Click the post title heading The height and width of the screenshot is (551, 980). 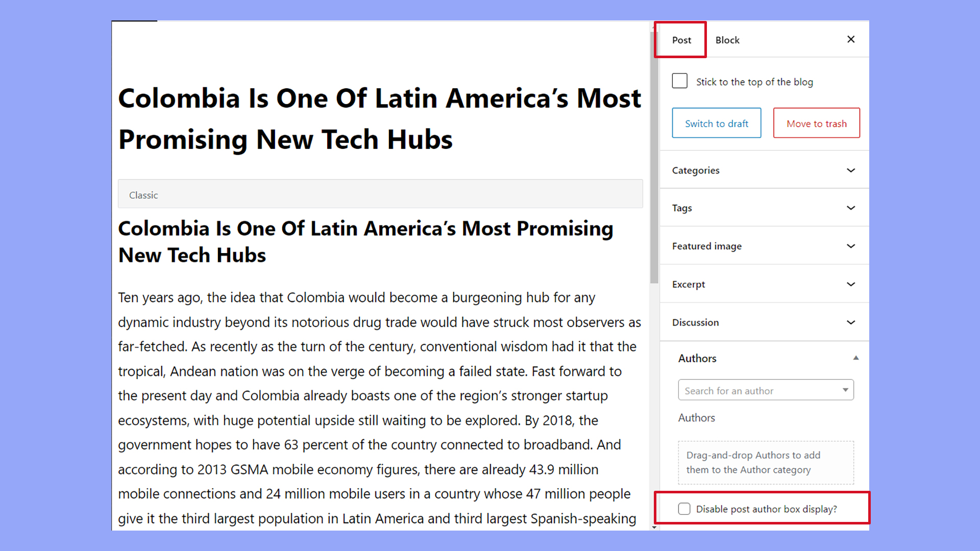(x=379, y=118)
